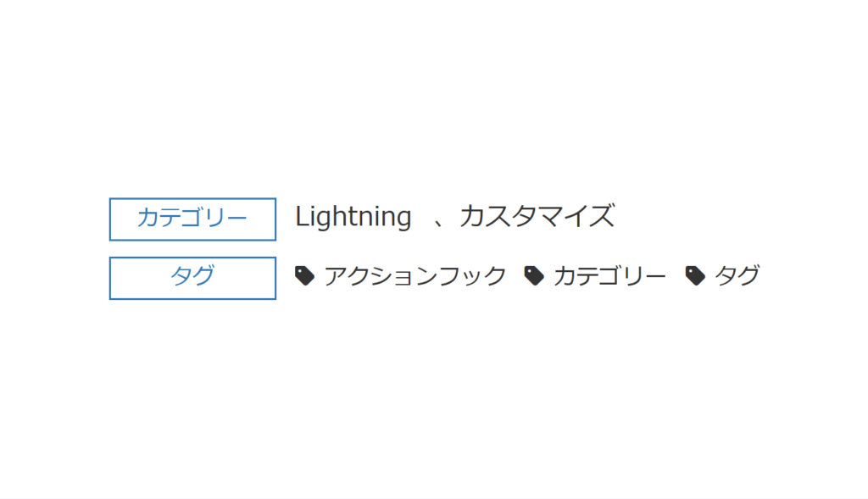Click the アクションフック tag link
The image size is (868, 499).
pos(415,275)
